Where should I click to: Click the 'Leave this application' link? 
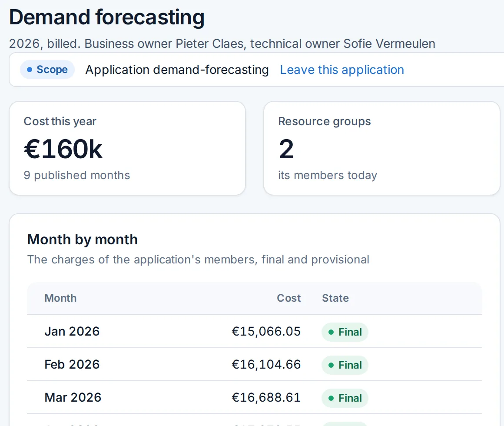coord(342,70)
